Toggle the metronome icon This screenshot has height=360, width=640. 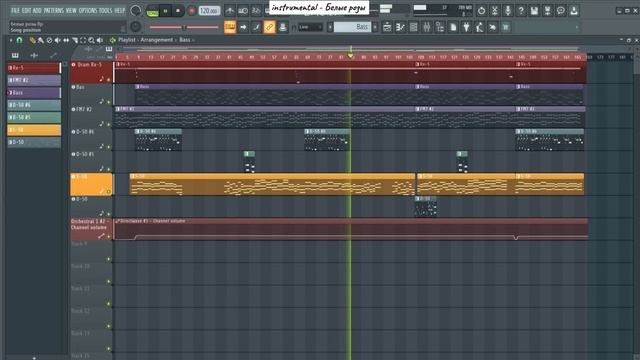[x=230, y=11]
